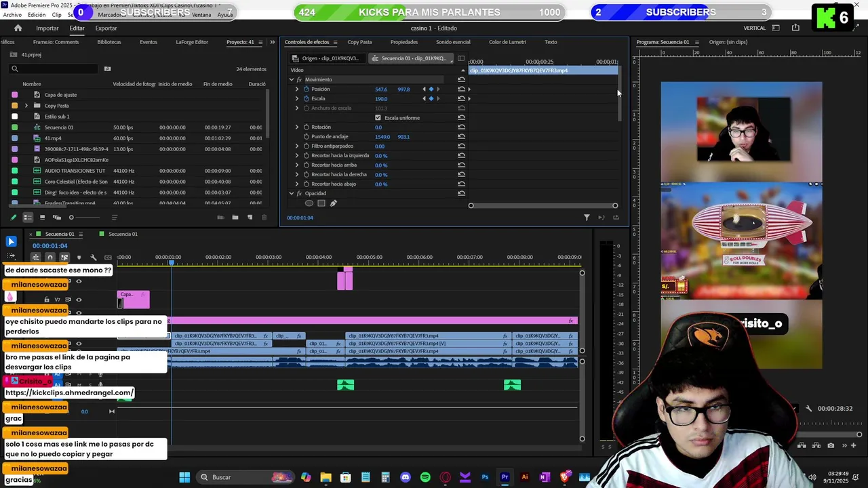Go to the Home screen icon
The image size is (868, 488).
click(18, 28)
